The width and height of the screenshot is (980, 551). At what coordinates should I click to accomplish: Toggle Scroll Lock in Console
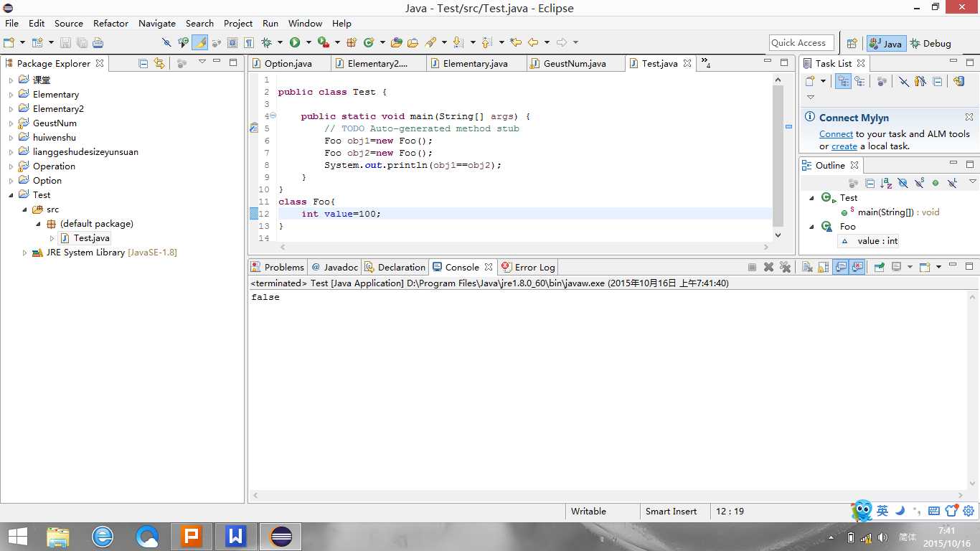823,267
